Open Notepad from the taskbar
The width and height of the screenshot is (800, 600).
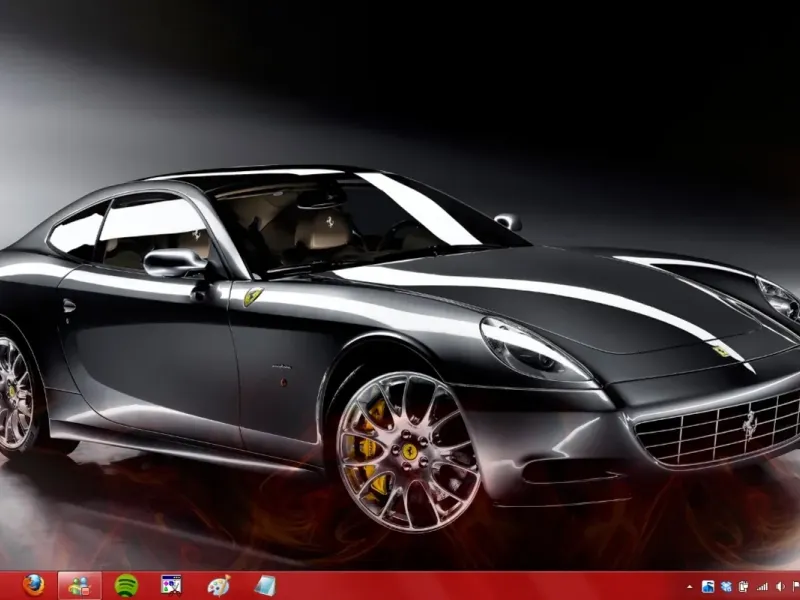[264, 585]
